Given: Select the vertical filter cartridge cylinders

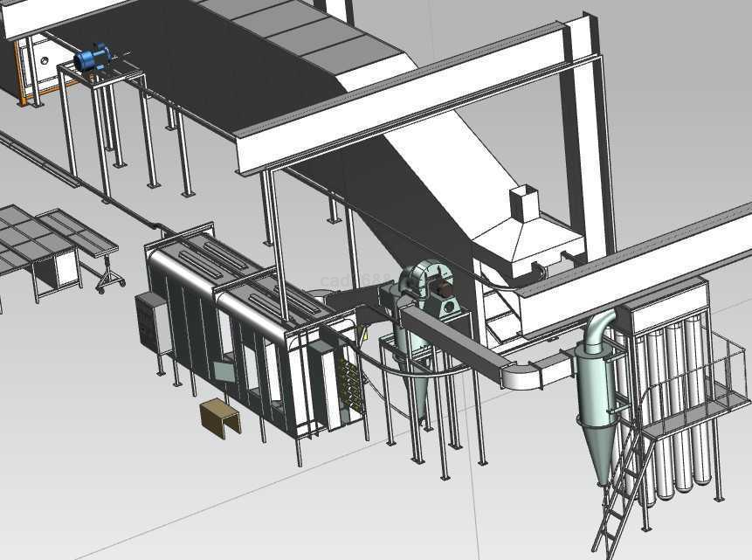Looking at the screenshot, I should pyautogui.click(x=671, y=411).
